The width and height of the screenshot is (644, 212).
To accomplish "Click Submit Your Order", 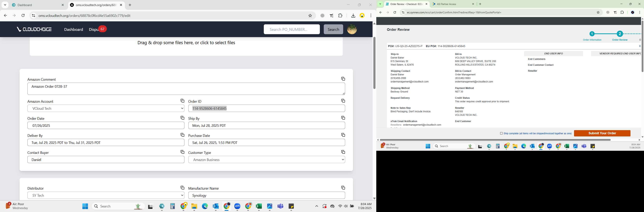I will 602,133.
